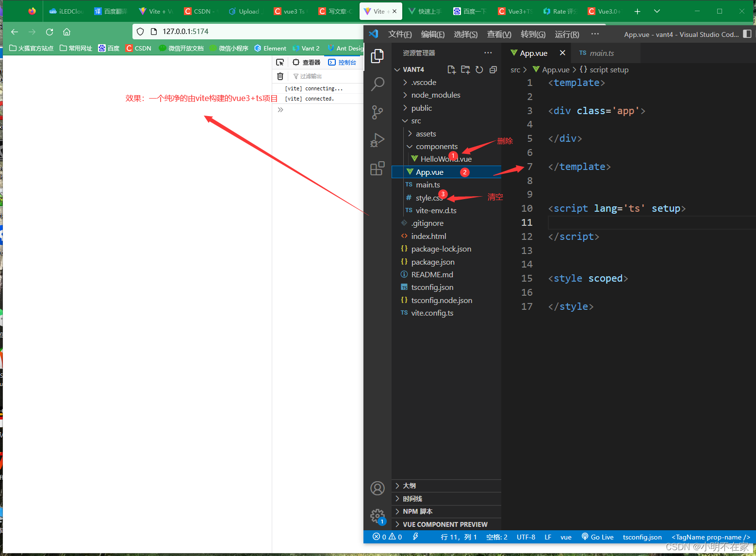Change UTF-8 encoding in status bar
Viewport: 756px width, 556px height.
(x=526, y=537)
